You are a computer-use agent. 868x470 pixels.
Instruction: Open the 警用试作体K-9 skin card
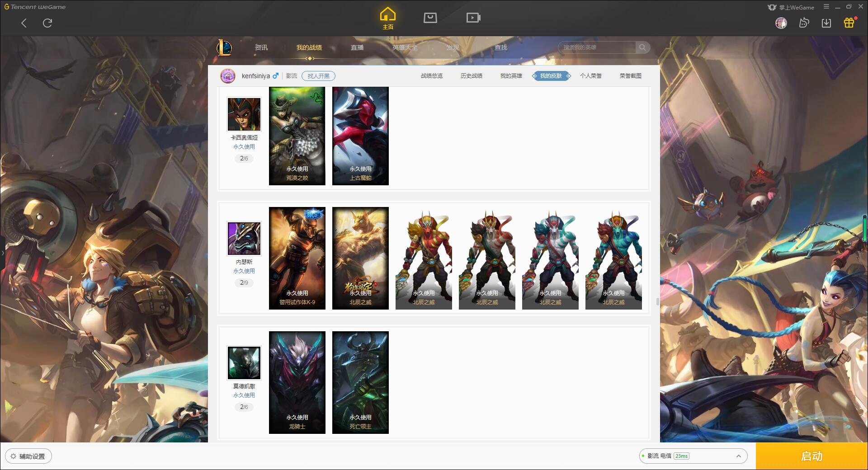click(297, 258)
